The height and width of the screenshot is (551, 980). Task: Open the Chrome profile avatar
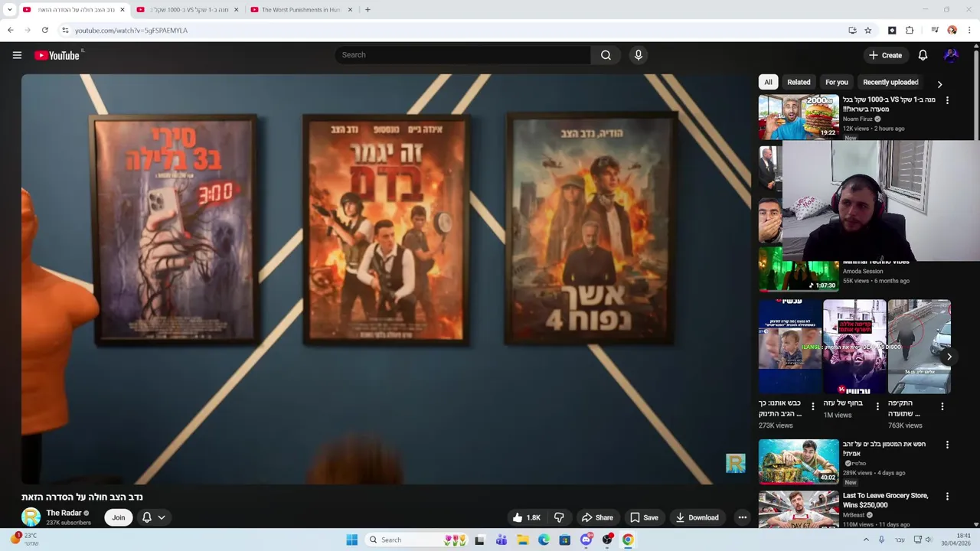tap(952, 31)
